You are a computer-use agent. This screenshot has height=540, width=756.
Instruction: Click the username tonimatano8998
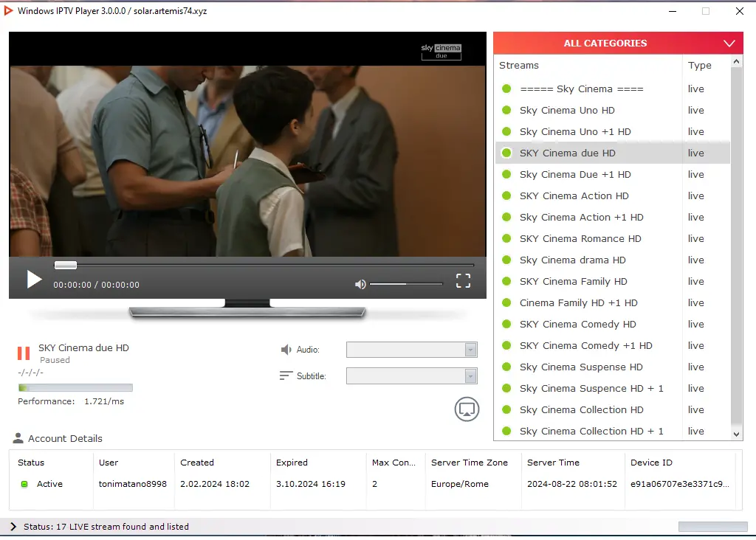133,484
